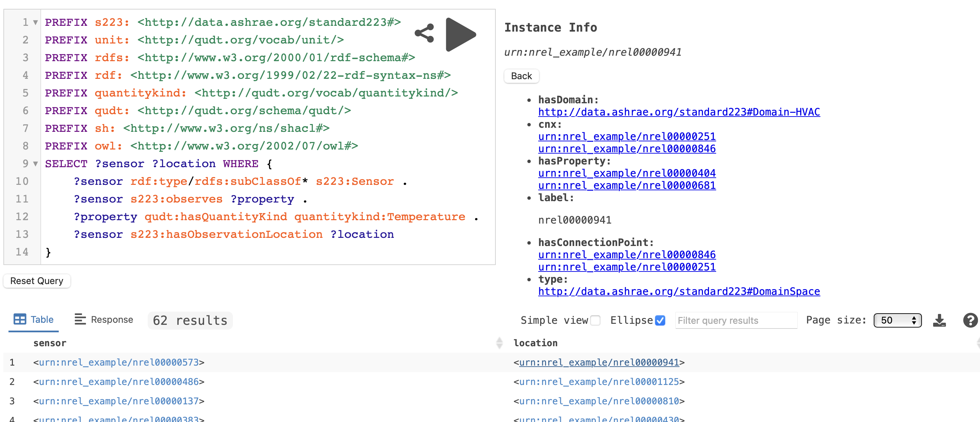Click the share query icon

pos(424,33)
